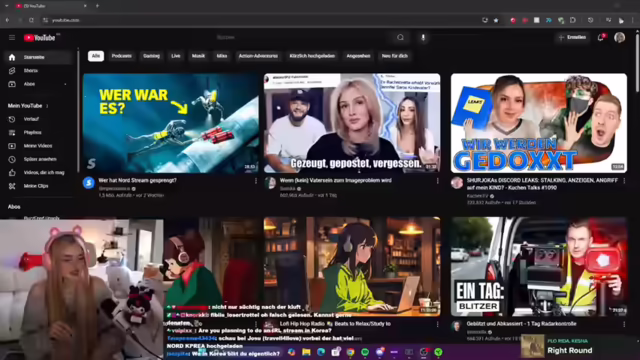This screenshot has height=360, width=640.
Task: Open the notifications bell
Action: coord(600,38)
